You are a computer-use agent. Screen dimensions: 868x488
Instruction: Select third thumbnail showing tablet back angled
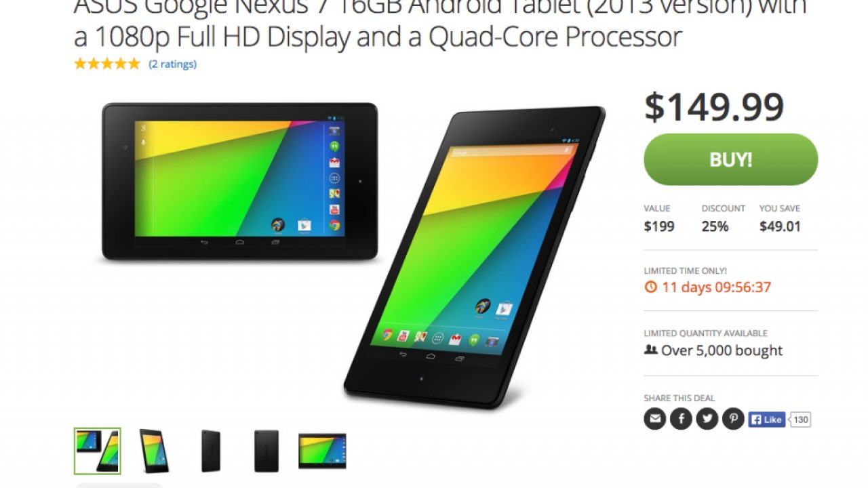211,451
